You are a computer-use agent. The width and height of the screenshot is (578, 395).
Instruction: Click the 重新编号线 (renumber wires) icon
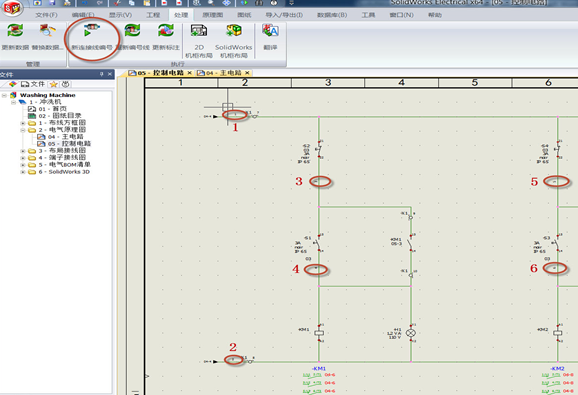coord(132,31)
